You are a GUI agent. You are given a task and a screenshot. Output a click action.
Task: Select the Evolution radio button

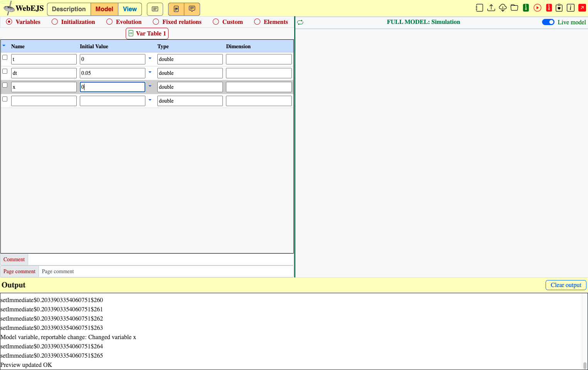[x=110, y=22]
